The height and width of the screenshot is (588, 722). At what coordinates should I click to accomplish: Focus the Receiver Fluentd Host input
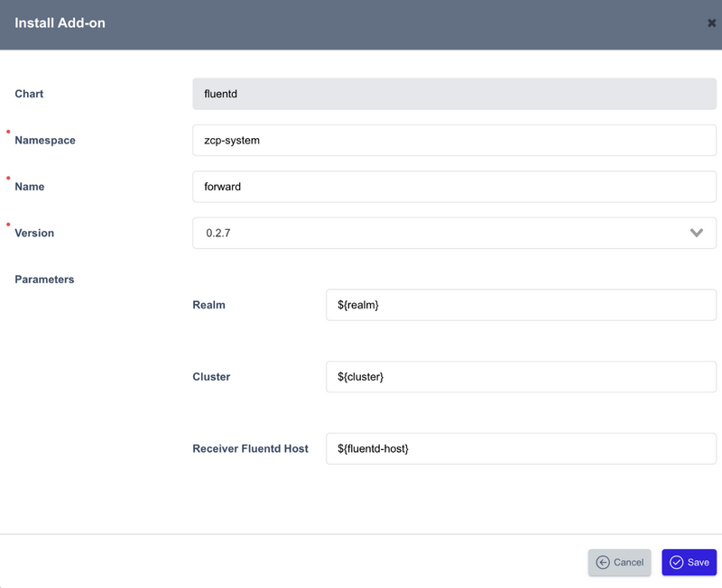(x=521, y=448)
